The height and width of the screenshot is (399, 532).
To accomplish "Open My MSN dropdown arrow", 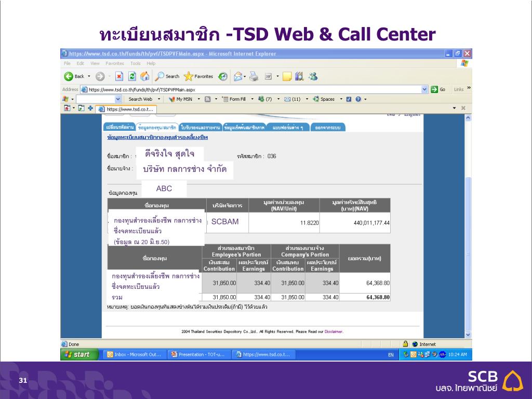I will 199,99.
